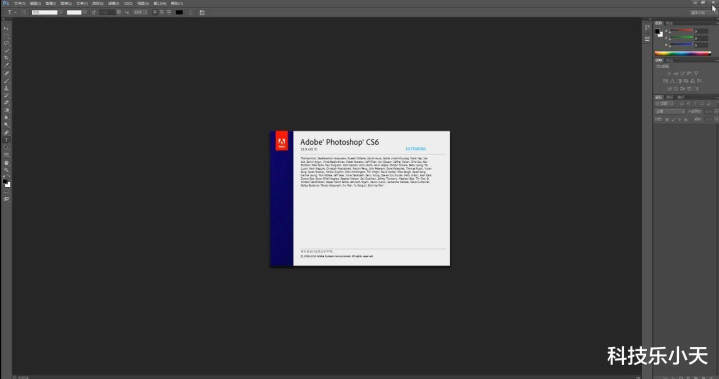Add a Curves adjustment
This screenshot has height=379, width=719.
683,73
